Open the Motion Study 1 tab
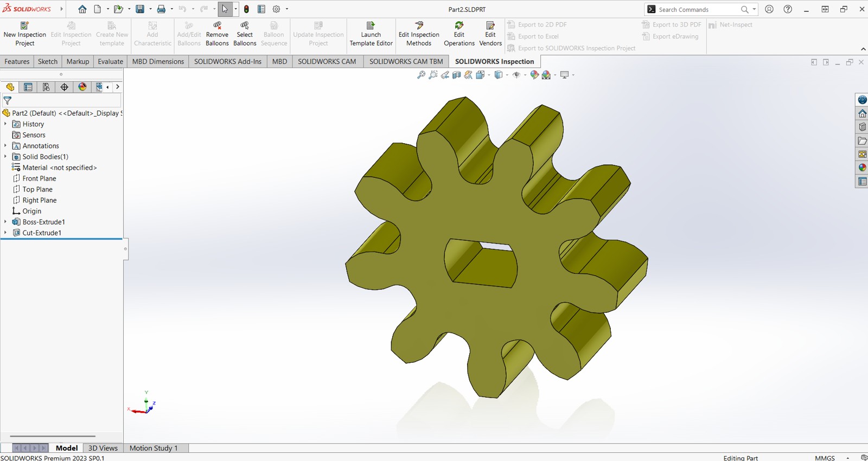The image size is (868, 461). click(x=154, y=448)
